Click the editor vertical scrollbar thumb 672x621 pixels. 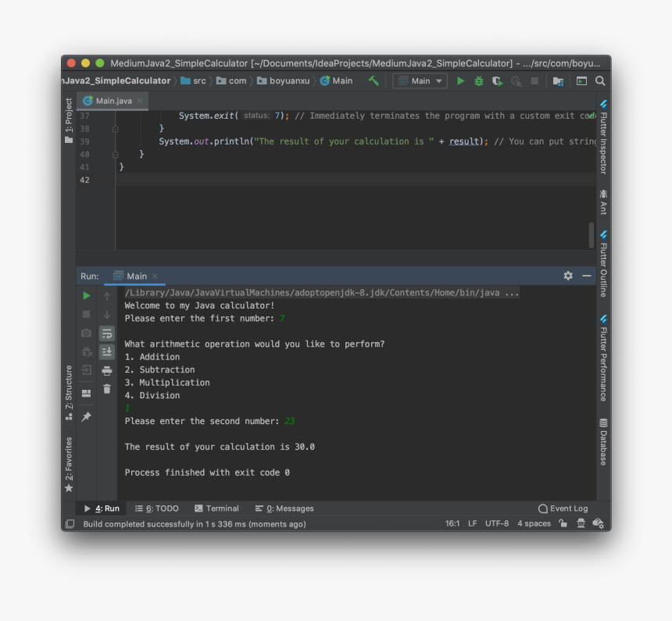click(591, 235)
